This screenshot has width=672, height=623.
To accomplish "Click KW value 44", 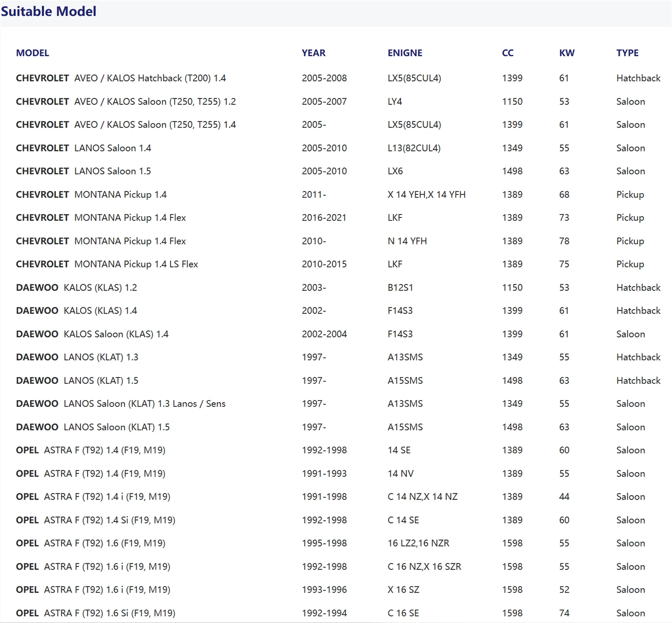I will [564, 497].
